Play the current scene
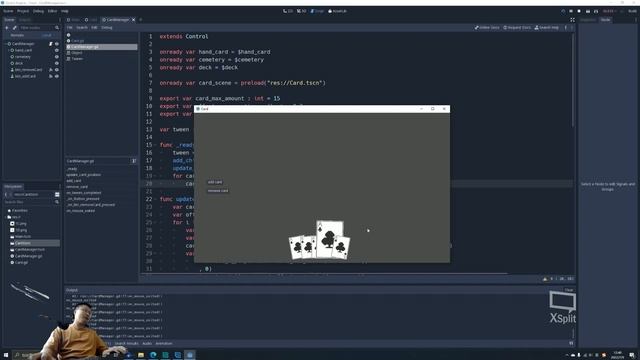 coord(588,11)
